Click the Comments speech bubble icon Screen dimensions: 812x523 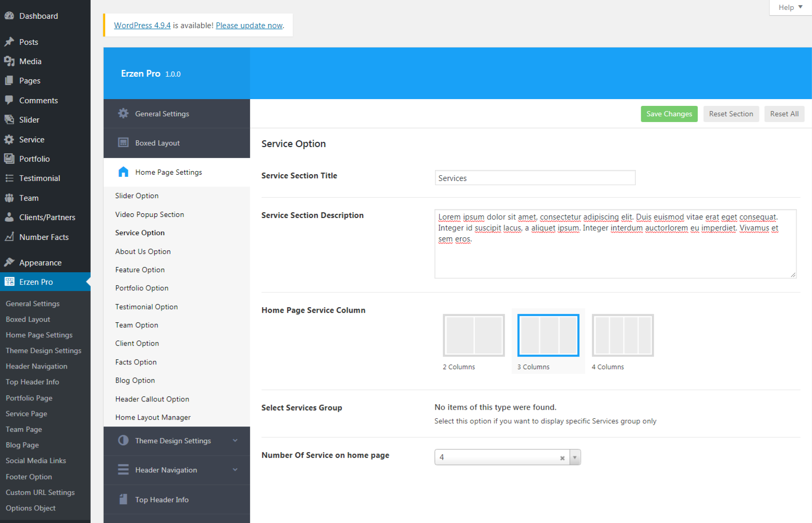click(9, 100)
